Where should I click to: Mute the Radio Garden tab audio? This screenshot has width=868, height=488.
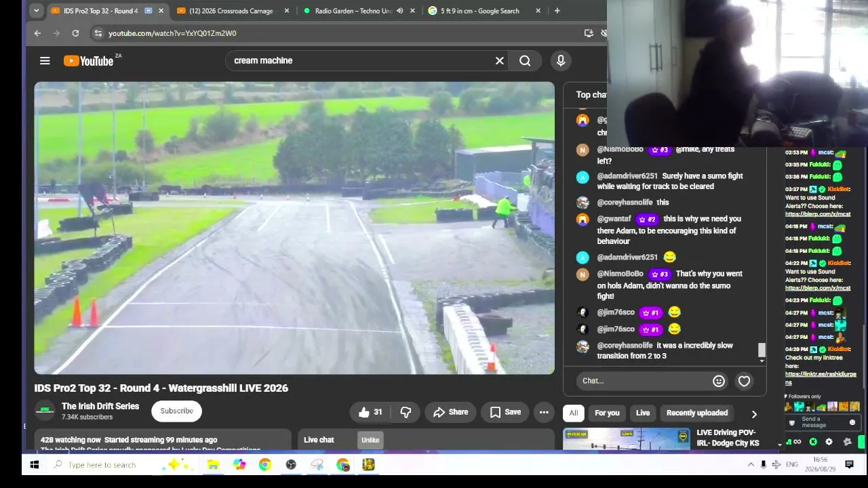tap(399, 11)
